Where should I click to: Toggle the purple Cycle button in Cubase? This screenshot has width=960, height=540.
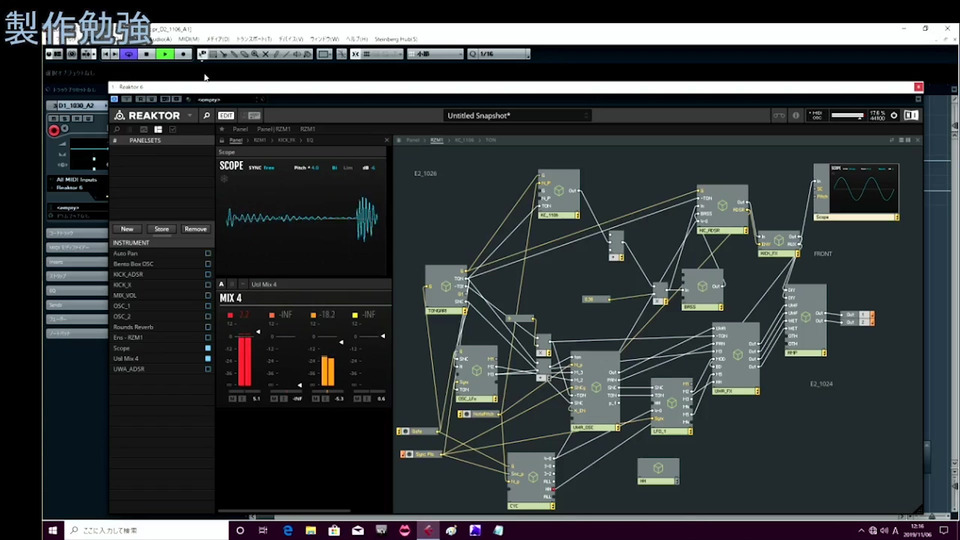pos(129,54)
